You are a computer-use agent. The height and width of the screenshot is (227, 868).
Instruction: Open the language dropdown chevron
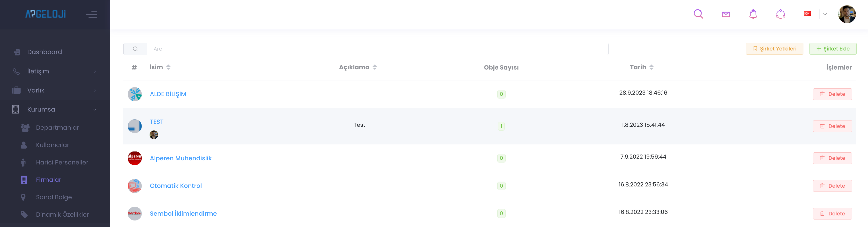pyautogui.click(x=825, y=14)
